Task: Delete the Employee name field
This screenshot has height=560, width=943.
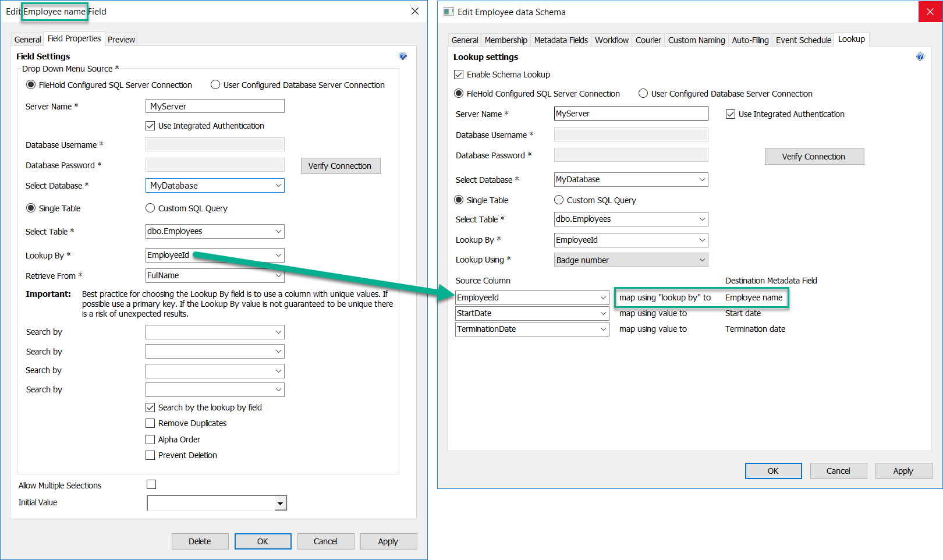Action: coord(200,541)
